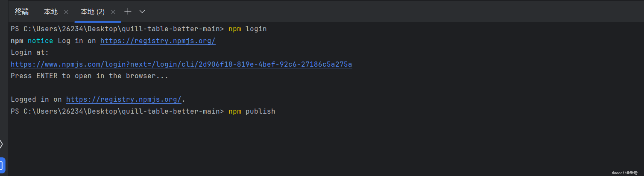This screenshot has width=644, height=176.
Task: Click the 终端 panel title
Action: [22, 12]
